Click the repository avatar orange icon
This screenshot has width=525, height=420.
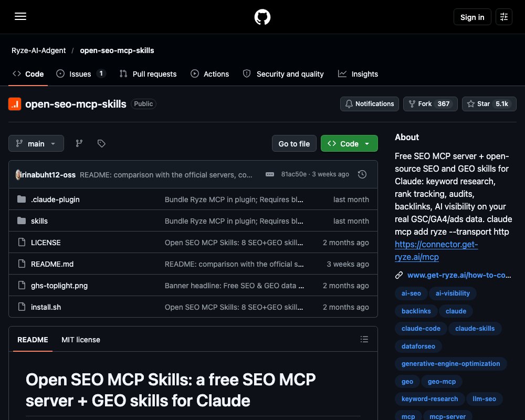(x=15, y=104)
